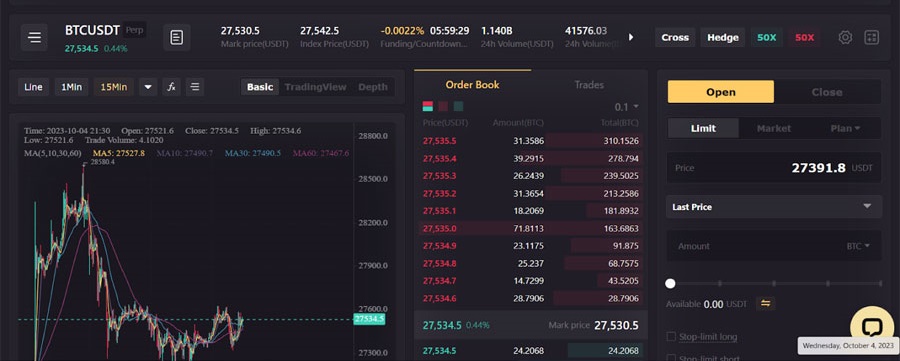Click the Price input field
This screenshot has width=900, height=361.
(774, 168)
